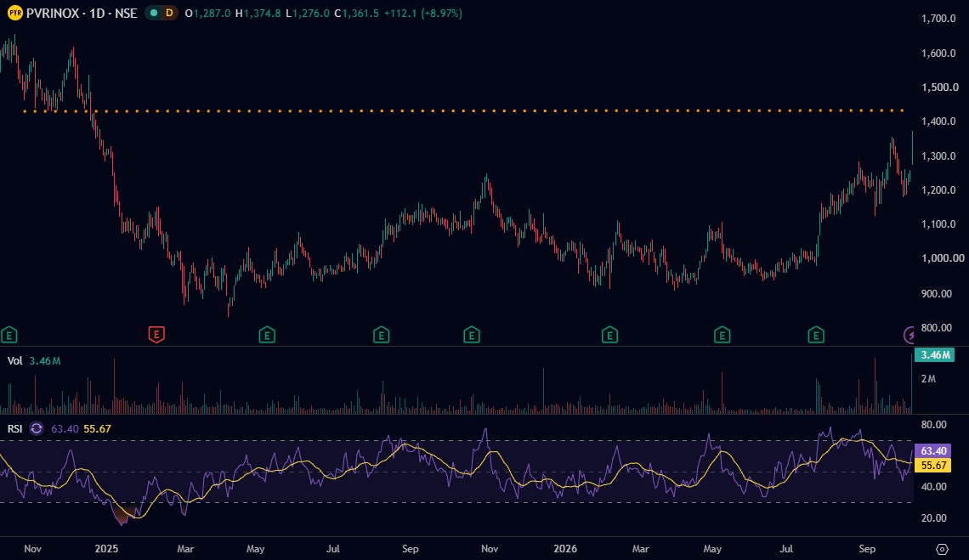This screenshot has width=969, height=560.
Task: Open chart settings hexagon gear icon
Action: pyautogui.click(x=942, y=549)
